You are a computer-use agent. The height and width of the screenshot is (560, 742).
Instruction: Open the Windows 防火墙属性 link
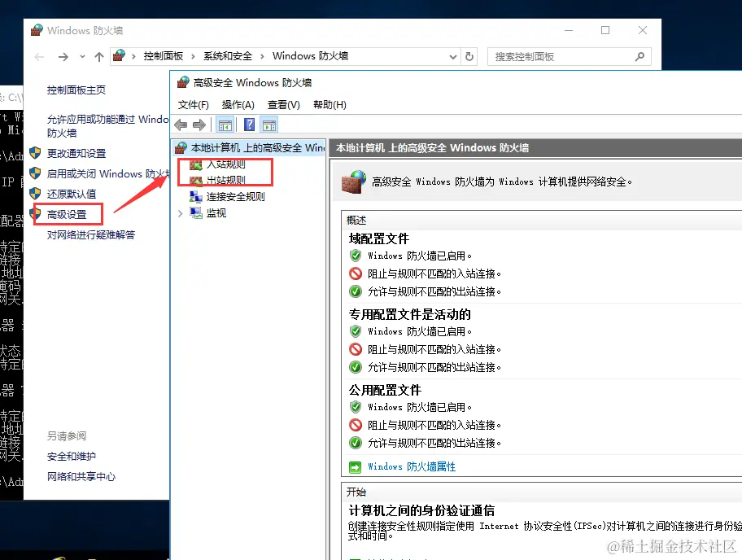pyautogui.click(x=412, y=466)
